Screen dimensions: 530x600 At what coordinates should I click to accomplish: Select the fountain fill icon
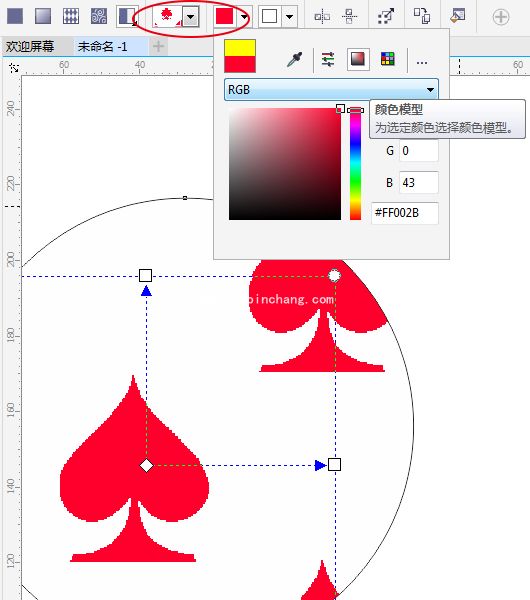[43, 16]
